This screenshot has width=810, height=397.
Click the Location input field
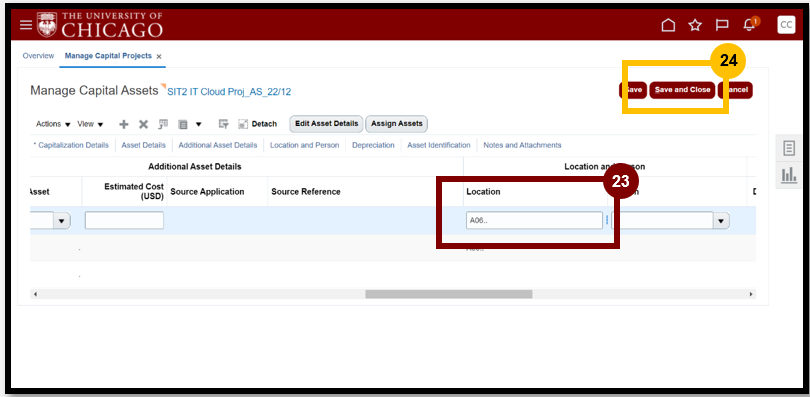534,220
